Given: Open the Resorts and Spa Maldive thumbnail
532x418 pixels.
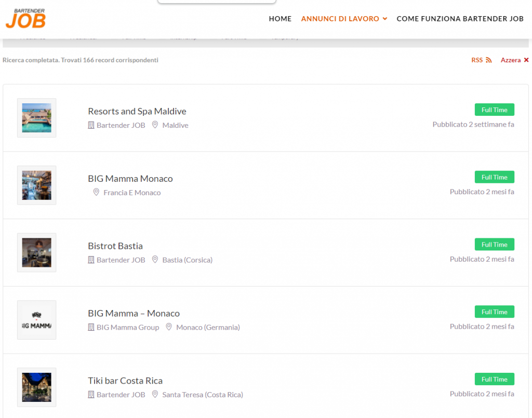Looking at the screenshot, I should click(37, 118).
